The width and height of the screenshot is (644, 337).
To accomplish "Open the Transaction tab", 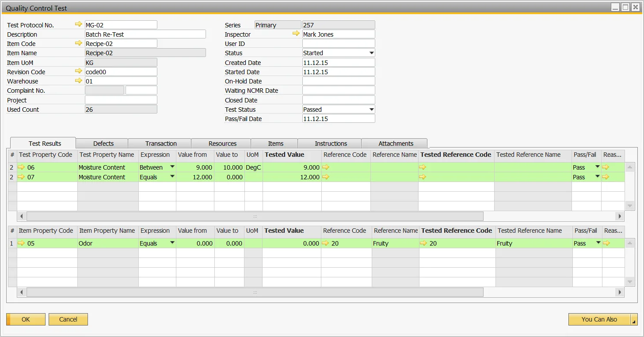I will 161,144.
